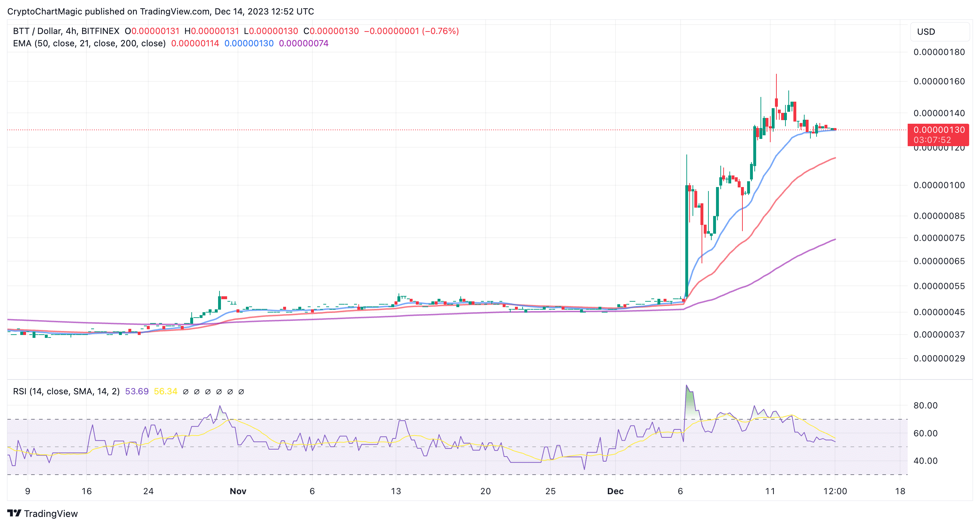The height and width of the screenshot is (526, 980).
Task: Click price axis label 0.00000100
Action: [x=939, y=185]
